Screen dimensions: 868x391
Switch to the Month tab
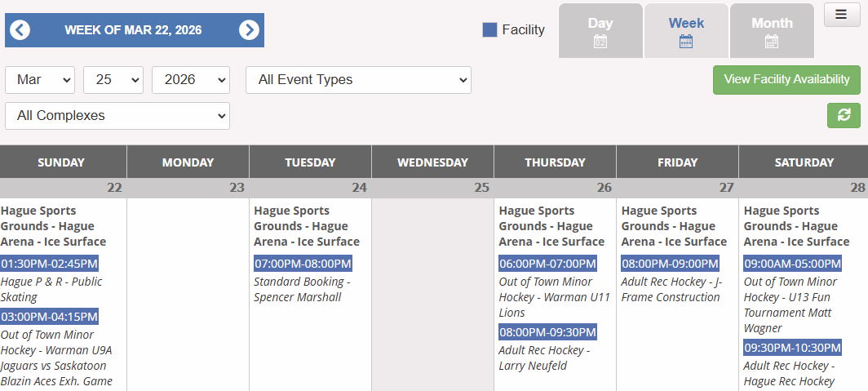pos(772,23)
